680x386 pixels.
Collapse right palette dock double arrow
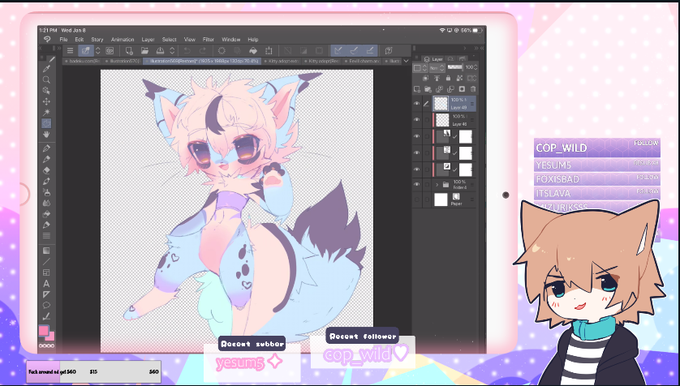(x=476, y=48)
